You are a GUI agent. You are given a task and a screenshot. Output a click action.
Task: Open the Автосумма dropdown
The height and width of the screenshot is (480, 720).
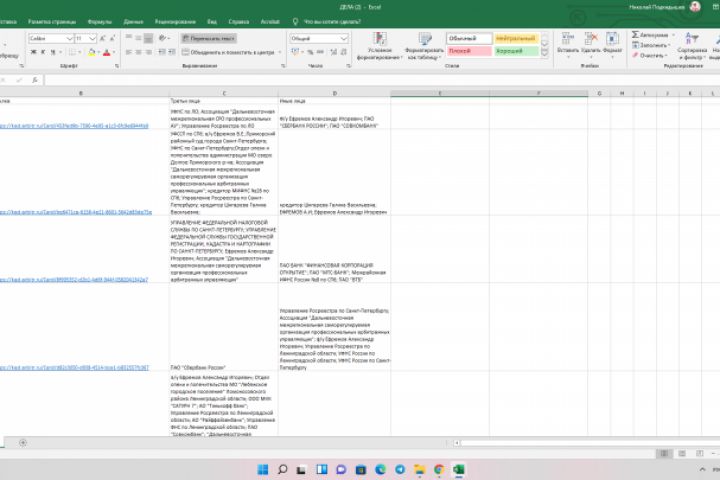(674, 35)
